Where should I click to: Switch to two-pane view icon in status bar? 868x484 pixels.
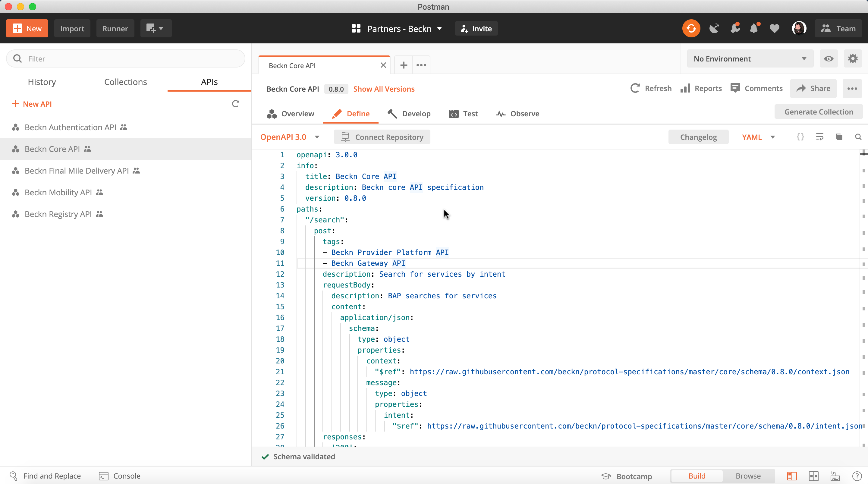click(x=813, y=476)
